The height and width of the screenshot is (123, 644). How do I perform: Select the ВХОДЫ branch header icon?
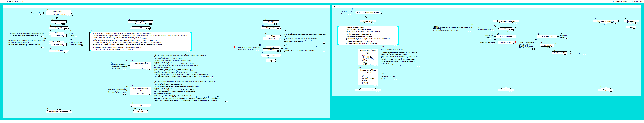[59, 22]
